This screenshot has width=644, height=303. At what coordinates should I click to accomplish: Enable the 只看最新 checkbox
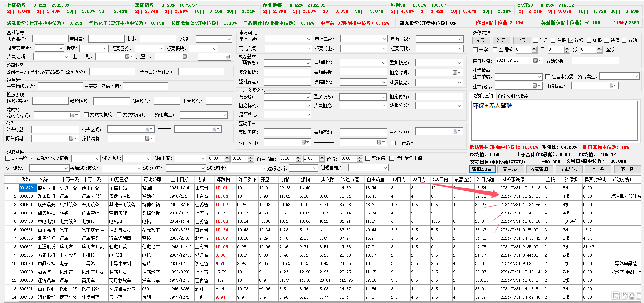[393, 143]
